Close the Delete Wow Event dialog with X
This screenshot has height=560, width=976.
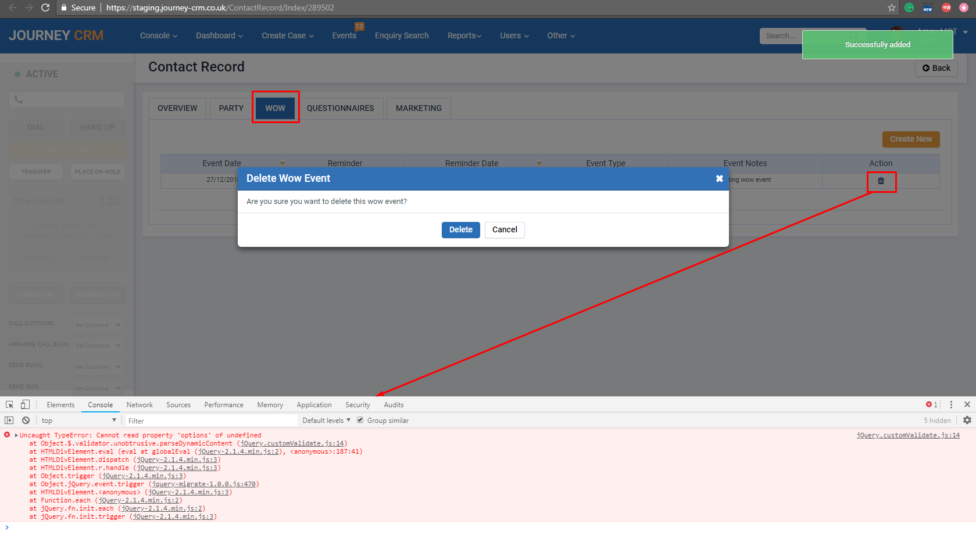720,178
